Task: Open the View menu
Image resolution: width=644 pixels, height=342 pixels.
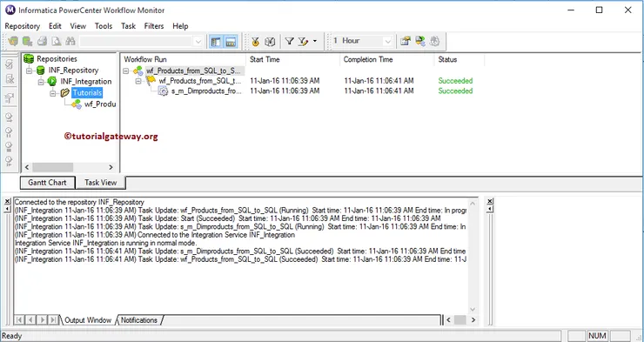Action: [78, 26]
